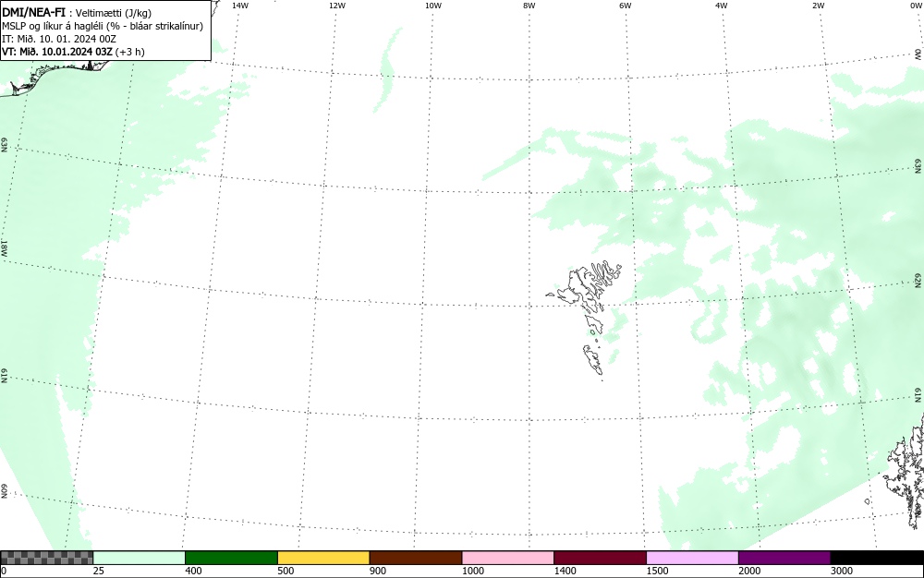Choose the lavender 1500–2000 legend swatch

(692, 558)
